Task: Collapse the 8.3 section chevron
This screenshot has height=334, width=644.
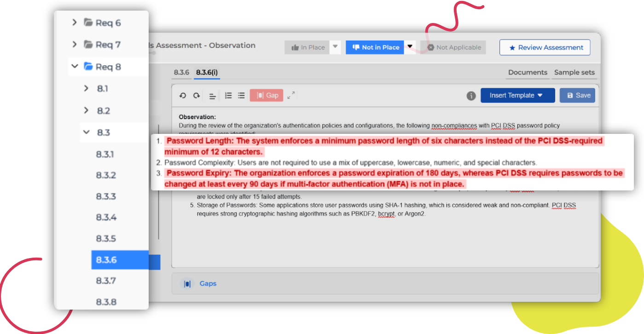Action: pyautogui.click(x=86, y=132)
